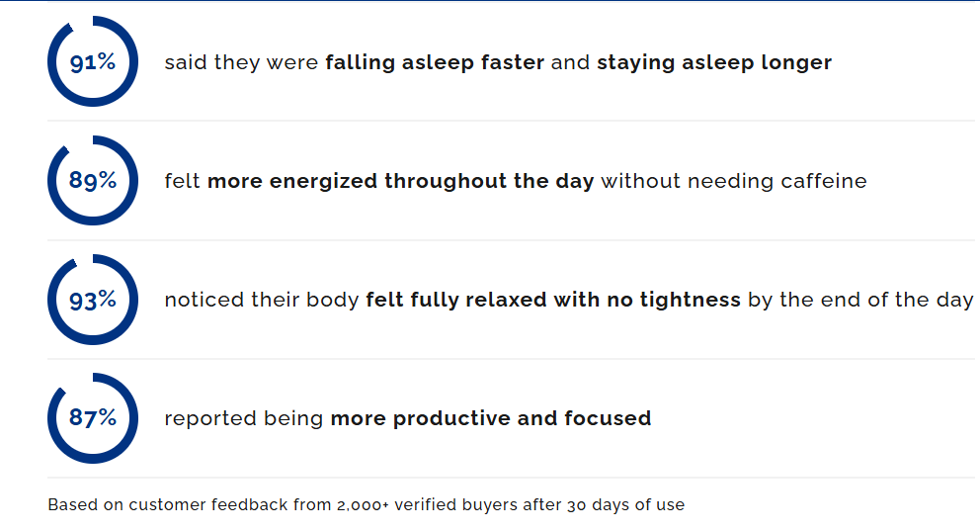The width and height of the screenshot is (980, 531).
Task: Select the 93% circular progress ring
Action: pyautogui.click(x=92, y=300)
